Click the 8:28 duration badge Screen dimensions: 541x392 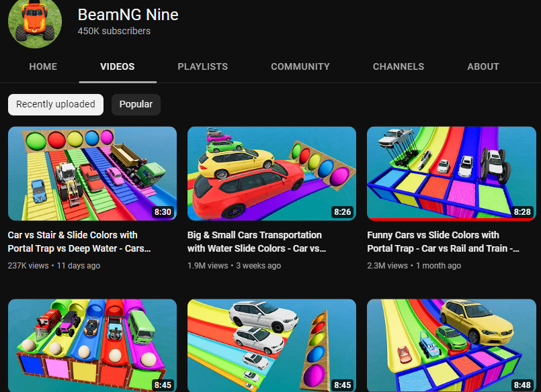click(x=522, y=212)
